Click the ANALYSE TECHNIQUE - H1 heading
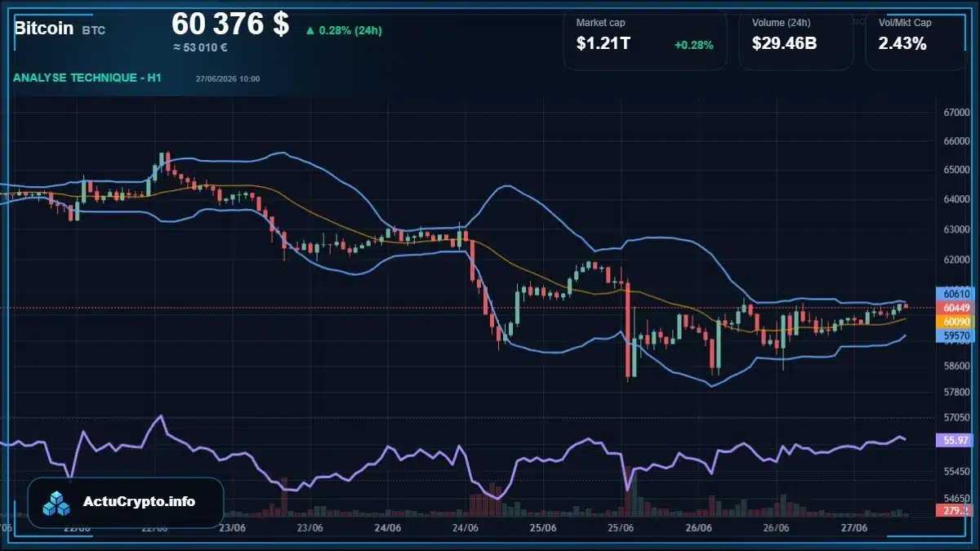 87,78
